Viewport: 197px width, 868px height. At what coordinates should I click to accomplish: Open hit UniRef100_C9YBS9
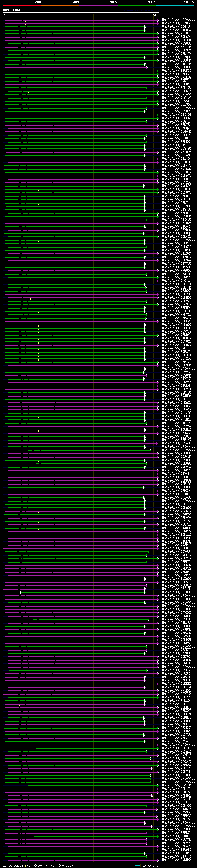pyautogui.click(x=177, y=23)
